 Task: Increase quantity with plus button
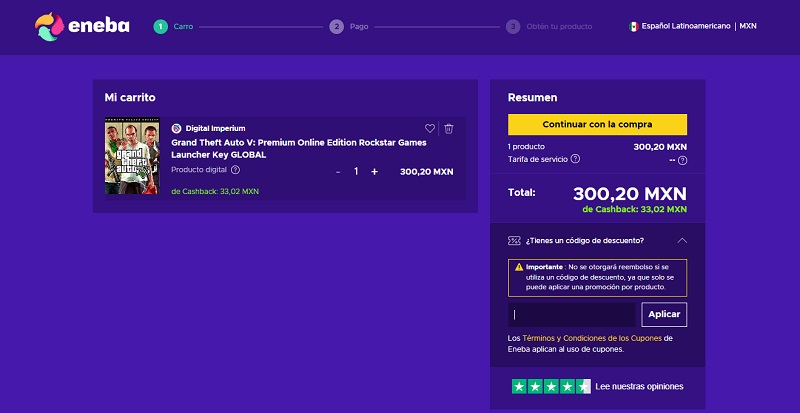click(374, 172)
